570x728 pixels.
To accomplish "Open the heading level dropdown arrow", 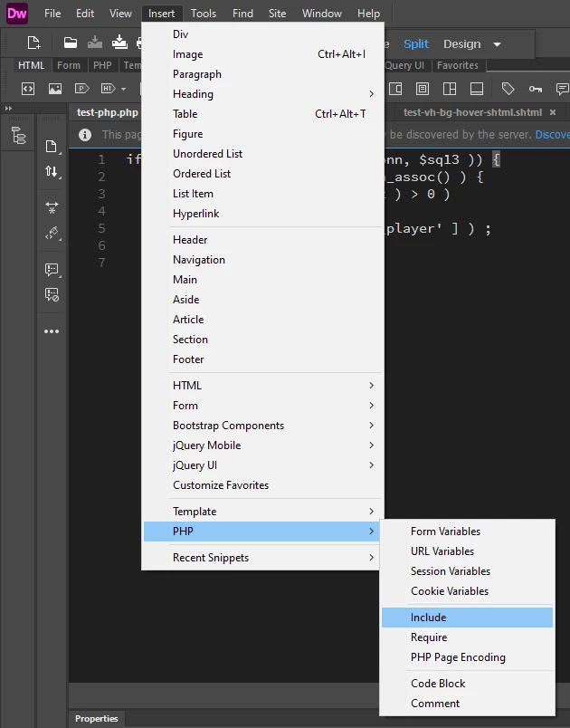I will point(123,89).
